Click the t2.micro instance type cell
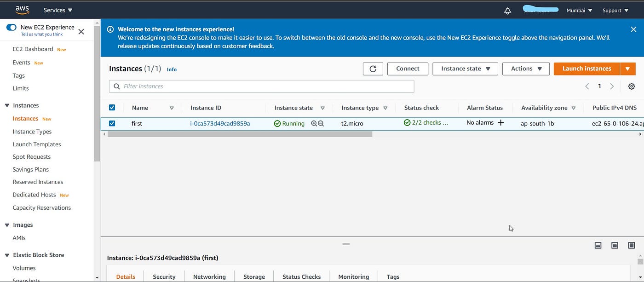644x282 pixels. pyautogui.click(x=352, y=123)
